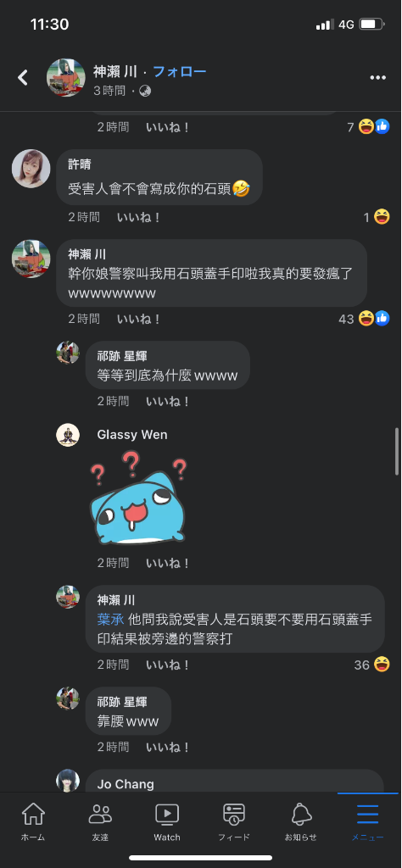Image resolution: width=402 pixels, height=868 pixels.
Task: Open the ホーム home tab
Action: pyautogui.click(x=33, y=822)
